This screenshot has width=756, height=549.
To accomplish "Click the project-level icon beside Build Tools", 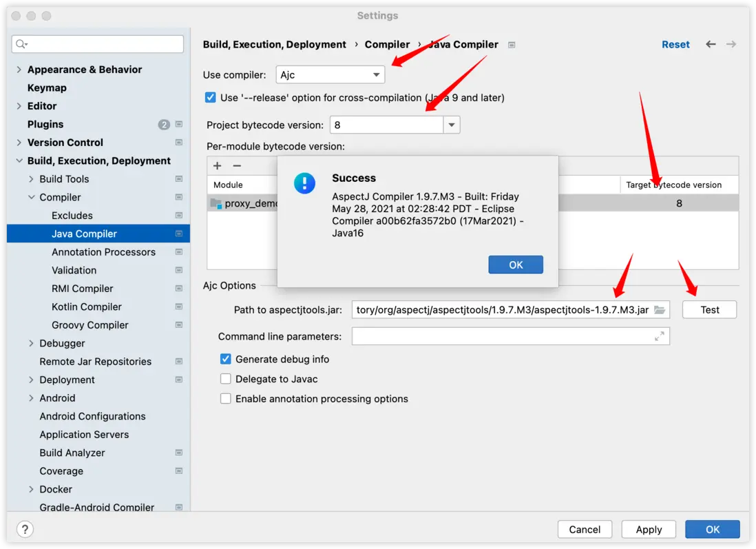I will (179, 179).
